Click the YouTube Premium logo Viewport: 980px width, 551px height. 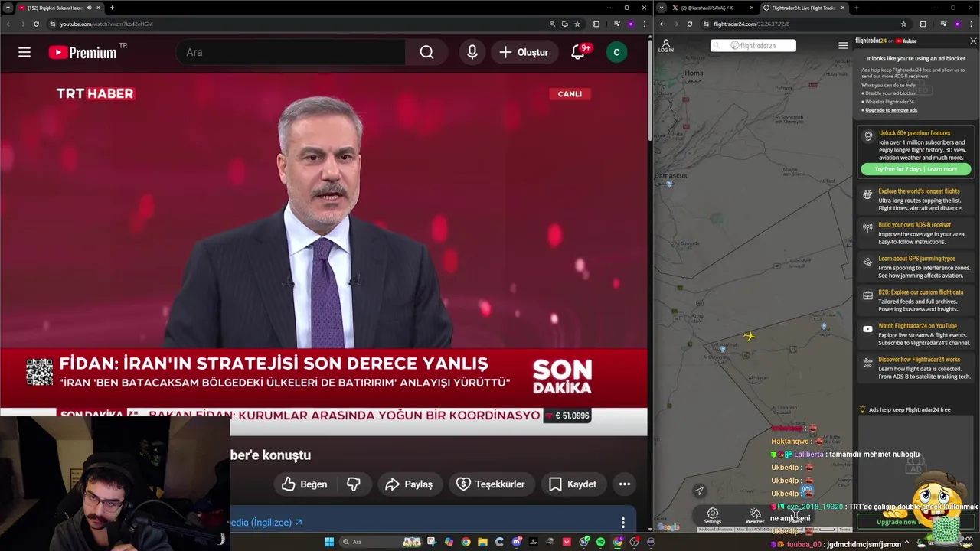tap(83, 52)
